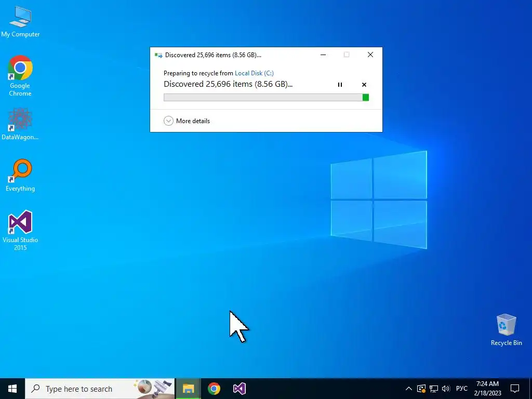Launch Chrome from the taskbar
The height and width of the screenshot is (399, 532).
(x=214, y=389)
